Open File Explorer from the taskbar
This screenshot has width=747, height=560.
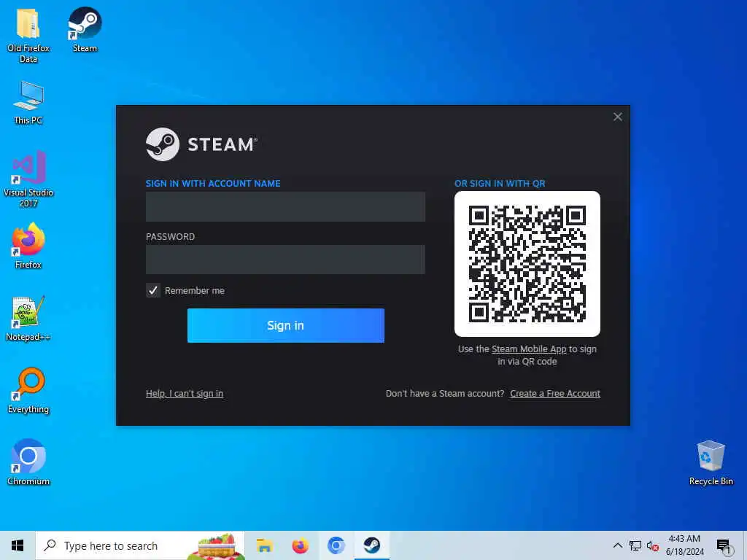[x=264, y=545]
